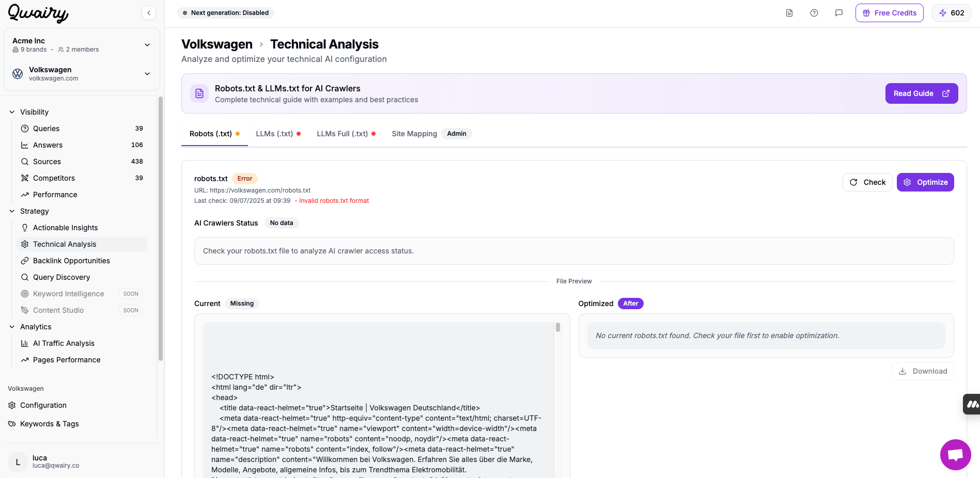Open the live chat bubble widget

[x=956, y=455]
